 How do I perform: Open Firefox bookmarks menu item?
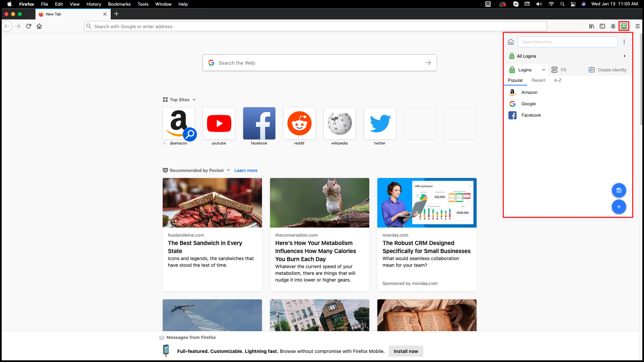[119, 4]
